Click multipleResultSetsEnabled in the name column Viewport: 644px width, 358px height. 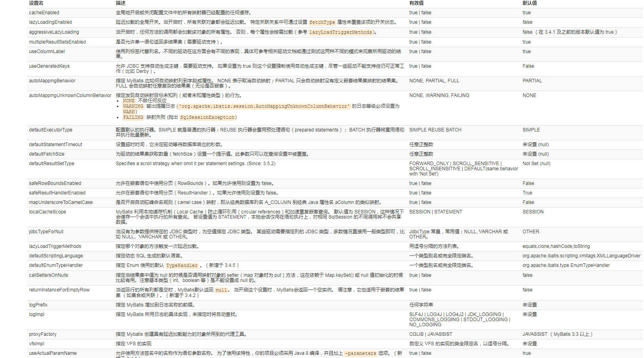[x=57, y=42]
